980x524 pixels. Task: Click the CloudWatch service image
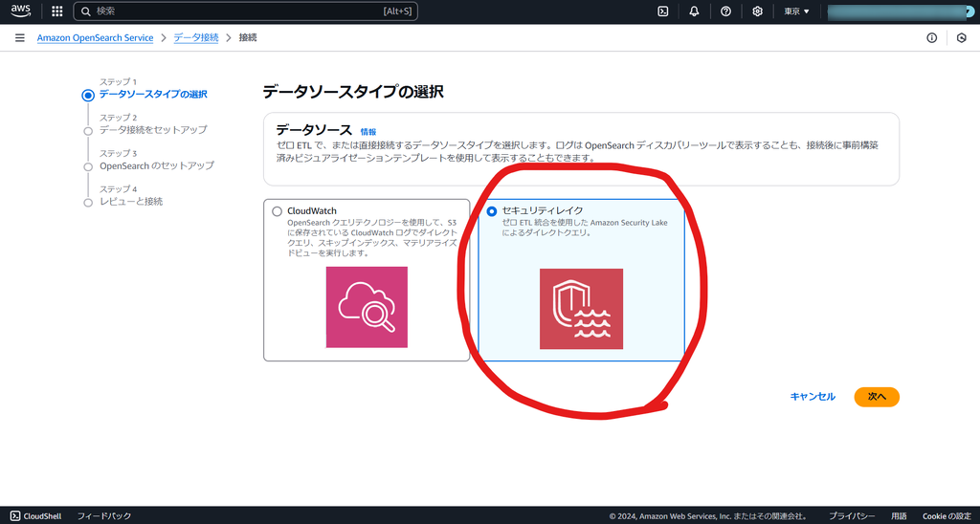[x=367, y=307]
